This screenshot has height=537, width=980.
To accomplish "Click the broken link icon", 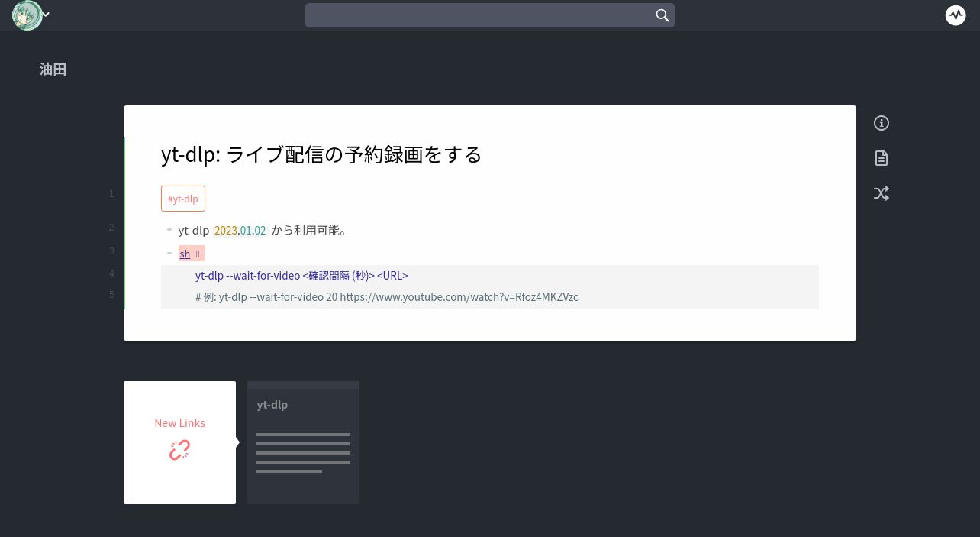I will (179, 450).
